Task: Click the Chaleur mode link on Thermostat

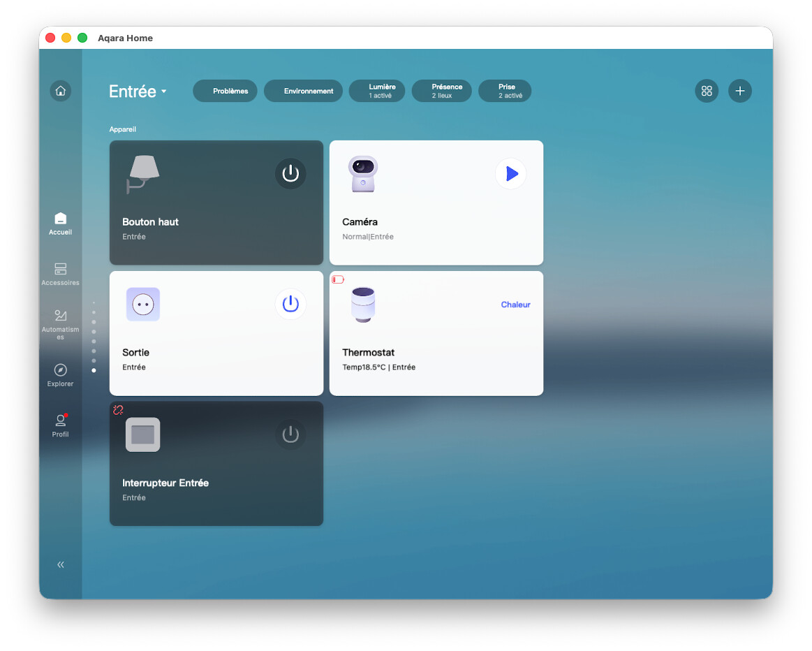Action: tap(515, 305)
